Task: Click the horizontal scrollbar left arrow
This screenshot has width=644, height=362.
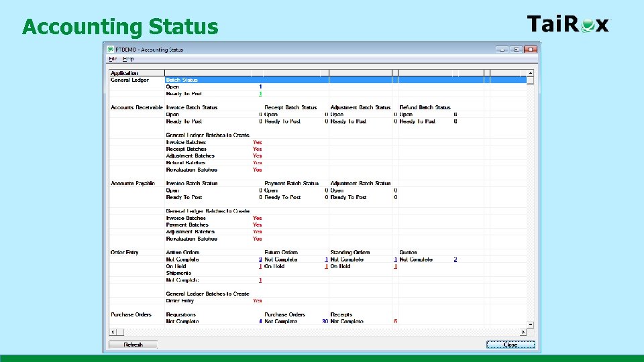Action: click(113, 332)
